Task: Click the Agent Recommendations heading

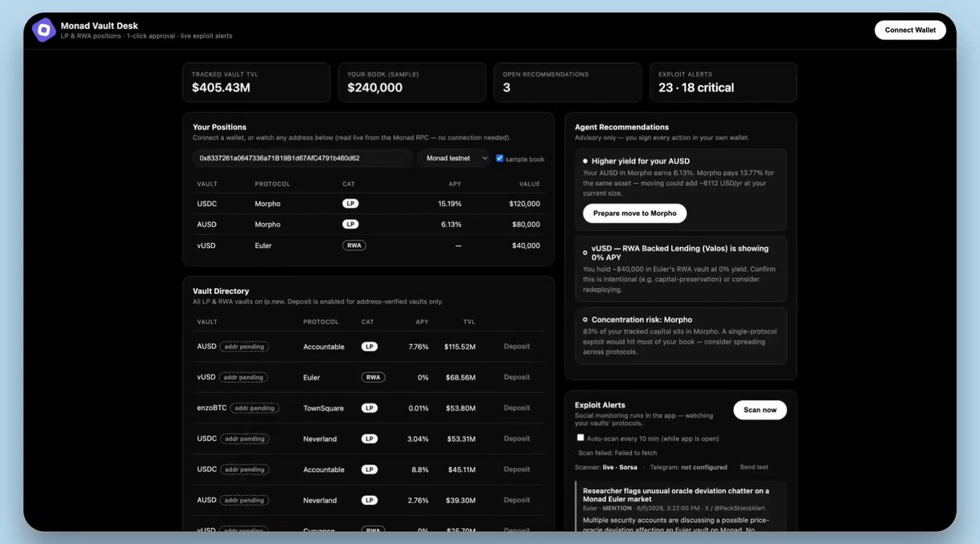Action: (x=621, y=127)
